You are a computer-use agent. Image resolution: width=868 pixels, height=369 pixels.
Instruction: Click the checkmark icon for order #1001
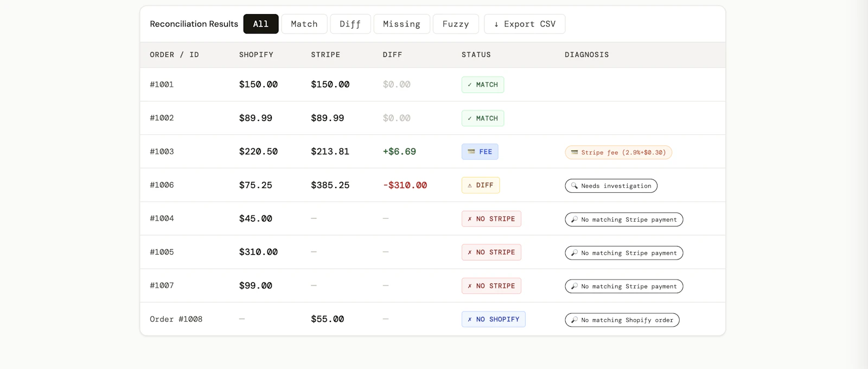(x=470, y=85)
